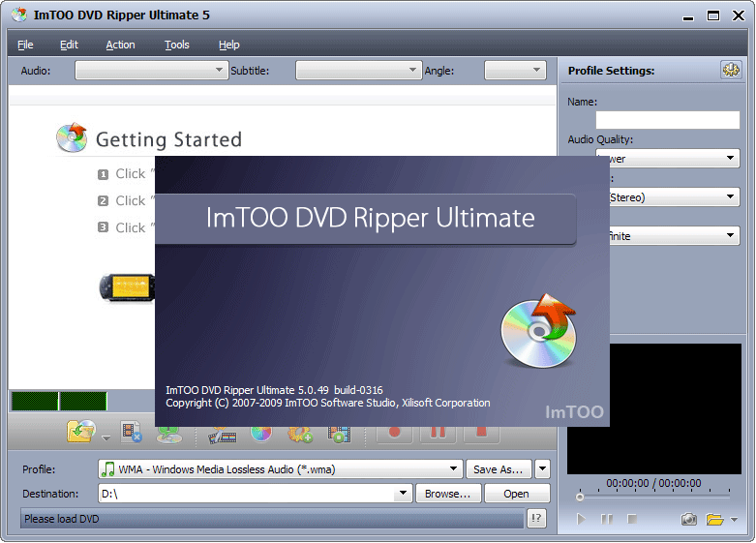Click the arrow next to Save As

[x=542, y=468]
